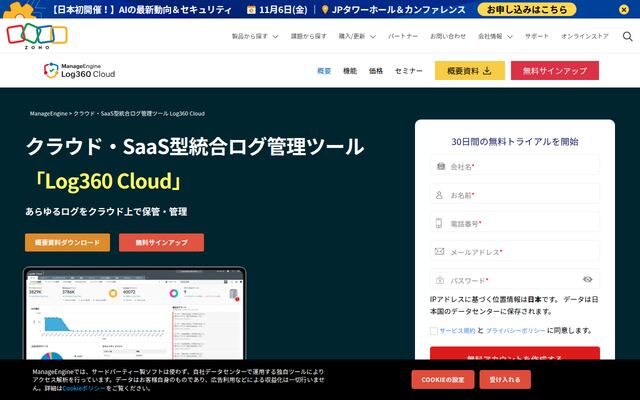The height and width of the screenshot is (400, 640).
Task: Click 無料サインアップ button below headline
Action: coord(162,242)
